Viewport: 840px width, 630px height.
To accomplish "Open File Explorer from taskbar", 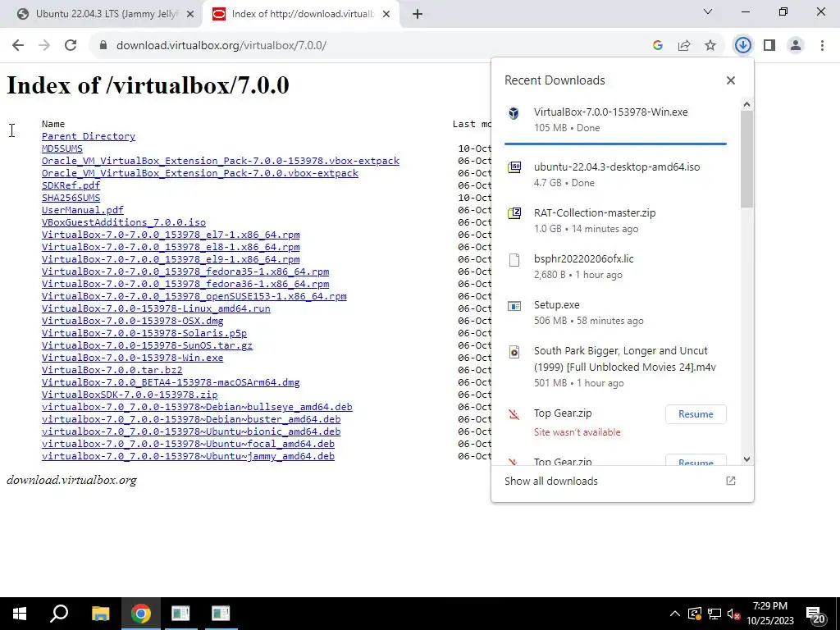I will click(100, 614).
